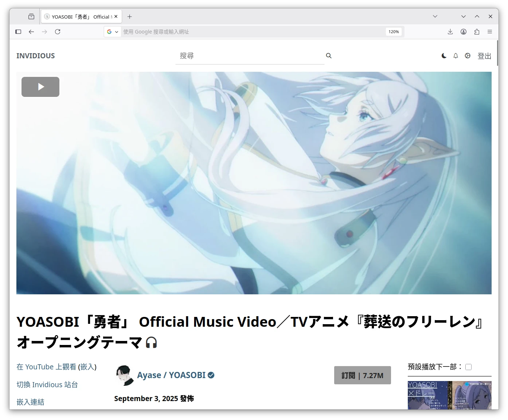The height and width of the screenshot is (420, 508).
Task: Go back to the previous page
Action: 31,32
